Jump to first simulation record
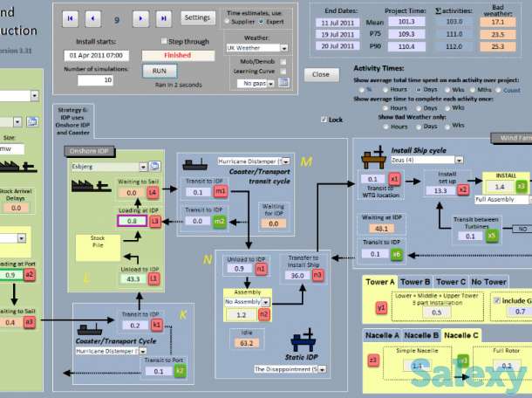The width and height of the screenshot is (532, 398). click(71, 18)
